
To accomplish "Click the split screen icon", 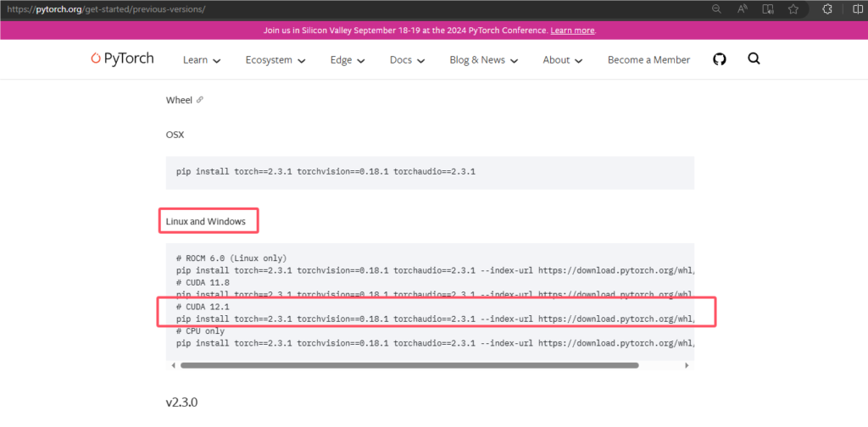I will 858,8.
